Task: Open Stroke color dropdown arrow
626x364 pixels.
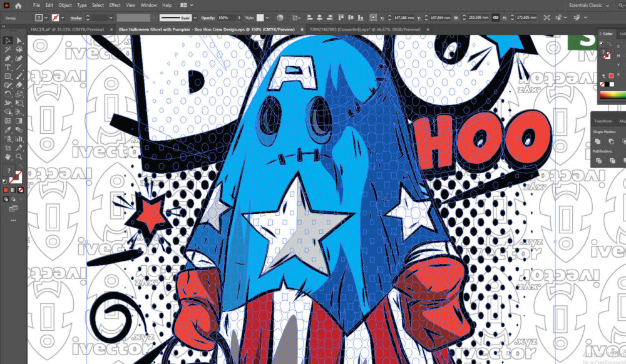Action: 63,18
